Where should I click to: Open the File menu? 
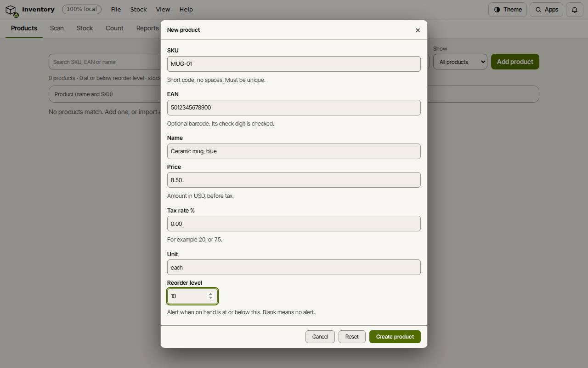click(116, 10)
